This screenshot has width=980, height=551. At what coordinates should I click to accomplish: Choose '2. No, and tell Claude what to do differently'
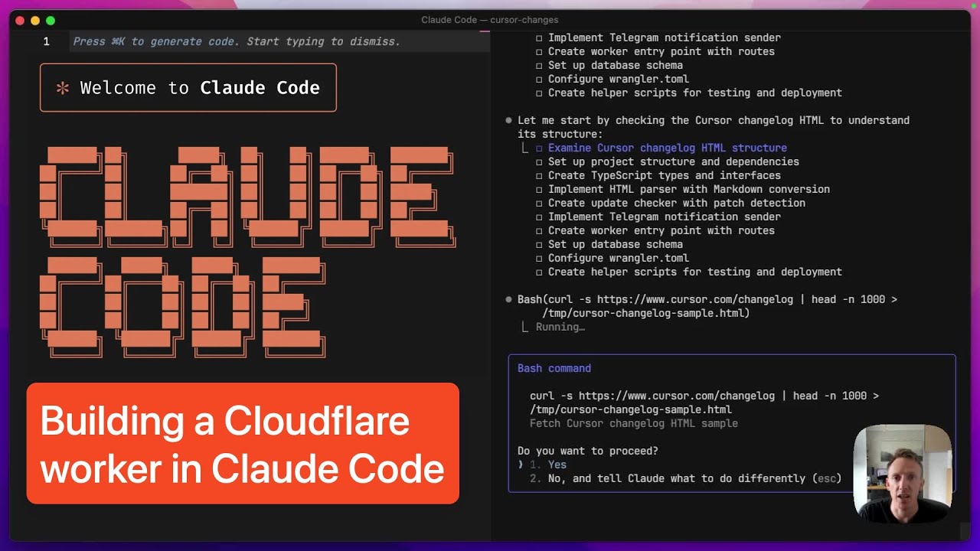[685, 478]
